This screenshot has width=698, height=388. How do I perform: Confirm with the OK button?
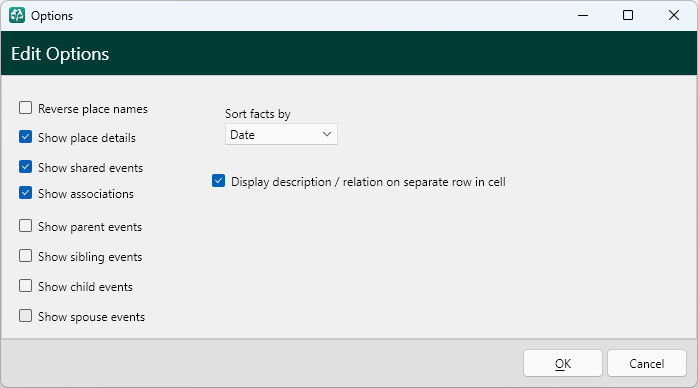coord(563,363)
